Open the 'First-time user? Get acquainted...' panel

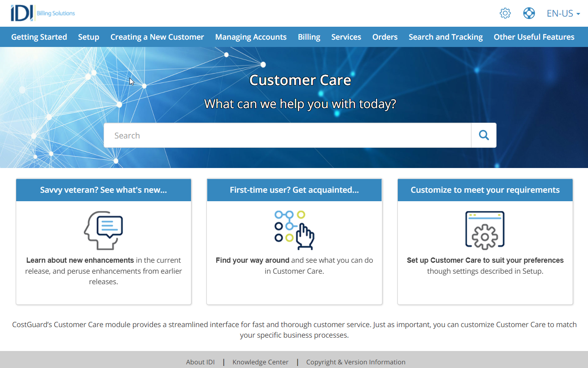click(x=294, y=189)
